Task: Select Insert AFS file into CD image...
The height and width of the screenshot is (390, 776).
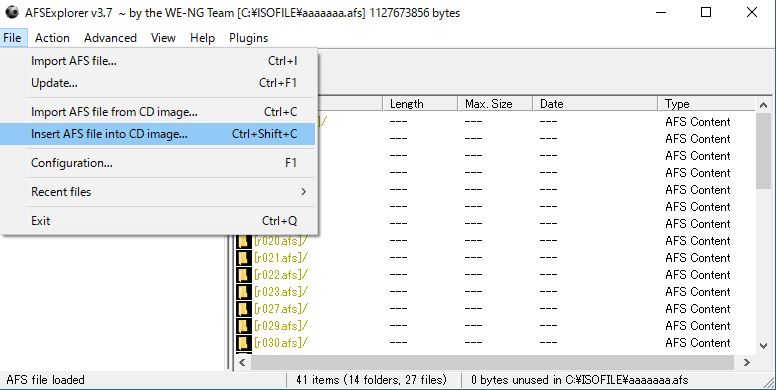Action: click(x=158, y=134)
